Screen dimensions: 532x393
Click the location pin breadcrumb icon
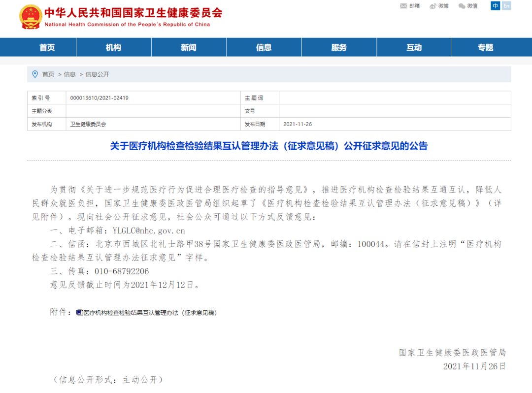[x=34, y=74]
